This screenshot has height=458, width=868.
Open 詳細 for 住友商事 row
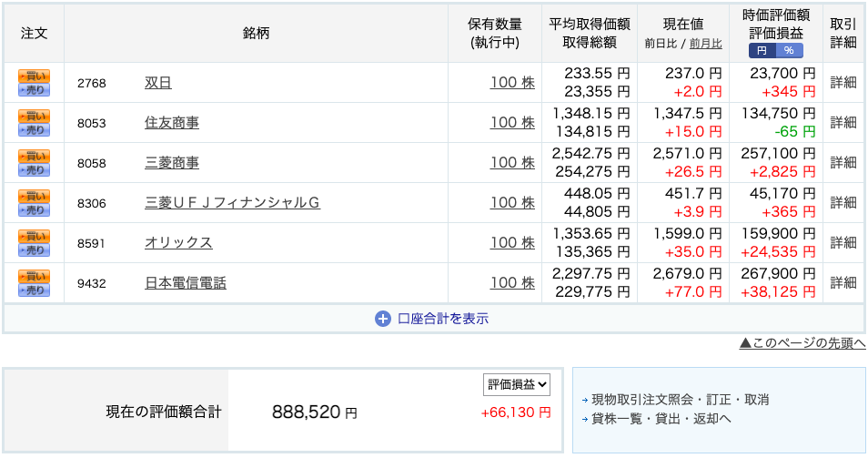pyautogui.click(x=843, y=122)
